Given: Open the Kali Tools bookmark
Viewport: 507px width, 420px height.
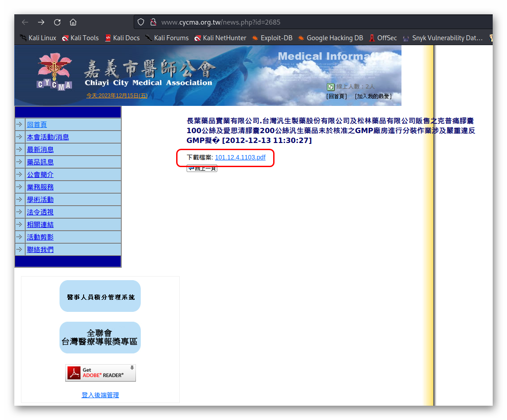Looking at the screenshot, I should point(80,38).
